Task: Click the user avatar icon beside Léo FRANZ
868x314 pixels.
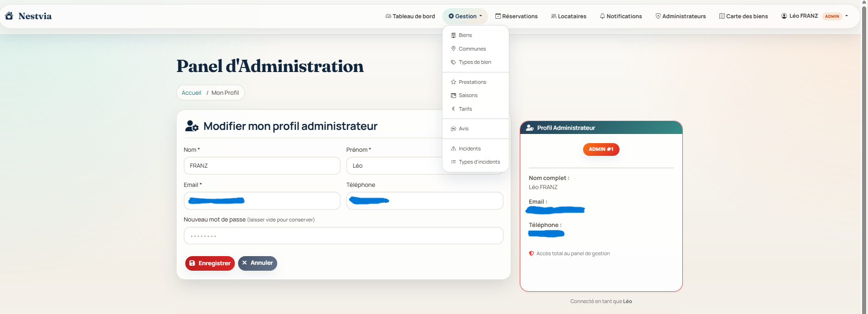Action: [x=784, y=16]
